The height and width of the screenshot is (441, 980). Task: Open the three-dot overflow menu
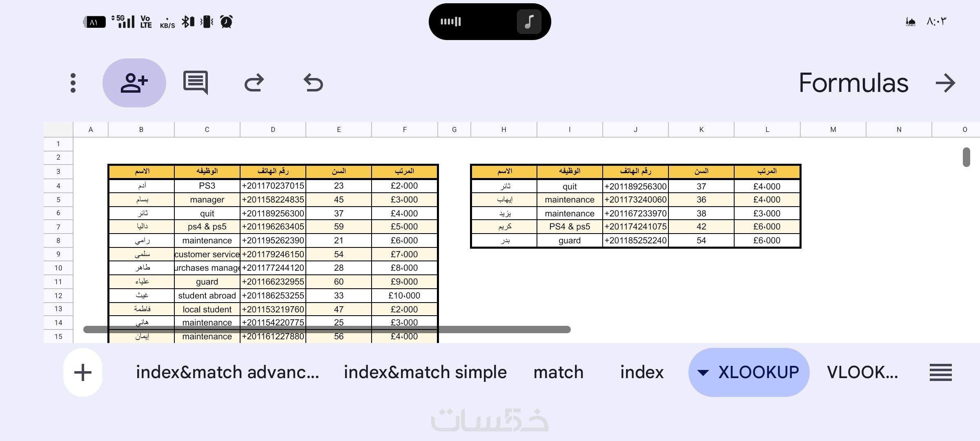73,83
